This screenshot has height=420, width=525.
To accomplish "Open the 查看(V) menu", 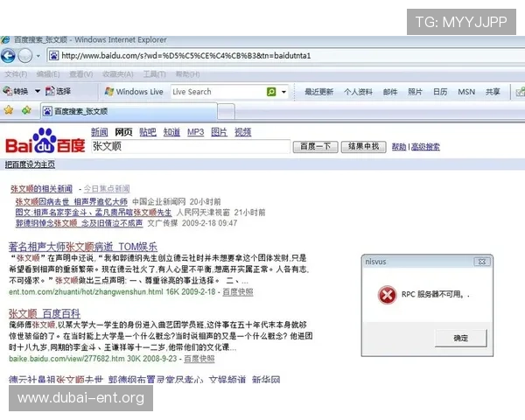I will 80,74.
